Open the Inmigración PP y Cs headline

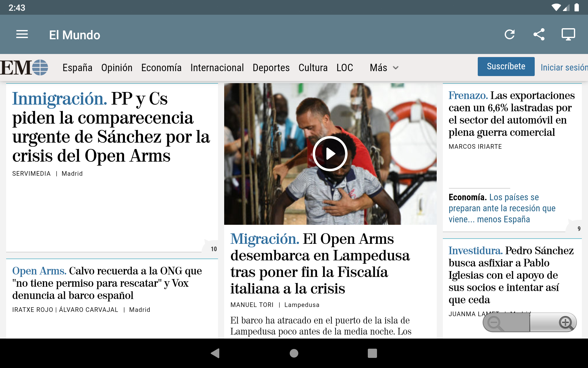point(111,127)
